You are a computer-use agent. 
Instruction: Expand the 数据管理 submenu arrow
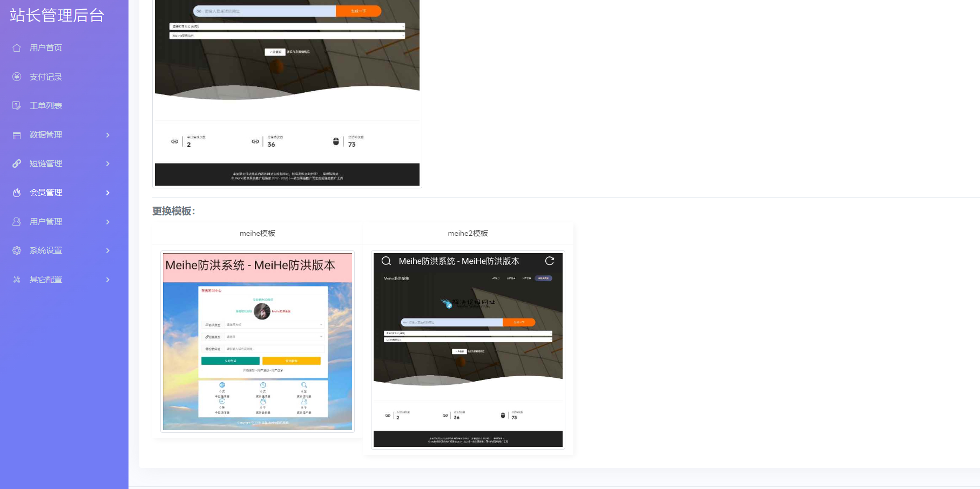(108, 135)
